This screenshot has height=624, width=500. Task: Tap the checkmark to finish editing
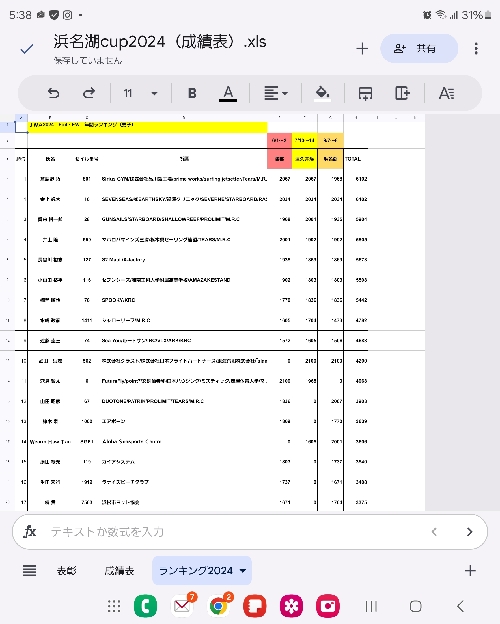27,49
